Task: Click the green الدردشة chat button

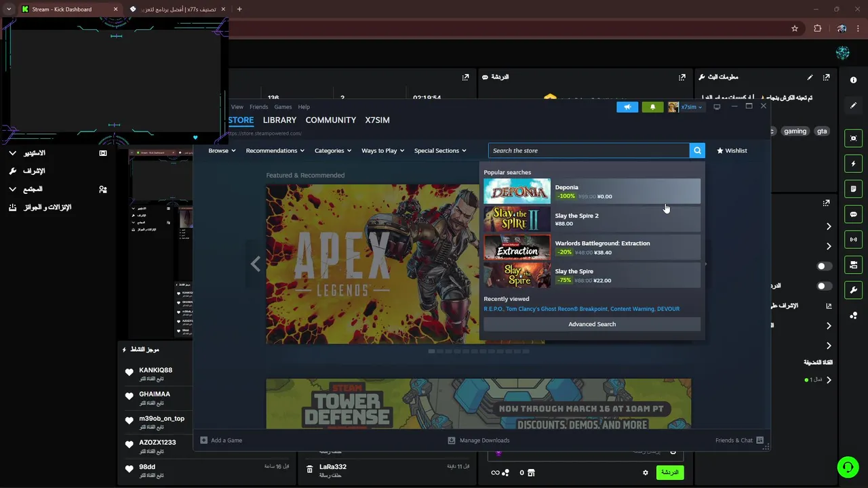Action: click(x=669, y=472)
